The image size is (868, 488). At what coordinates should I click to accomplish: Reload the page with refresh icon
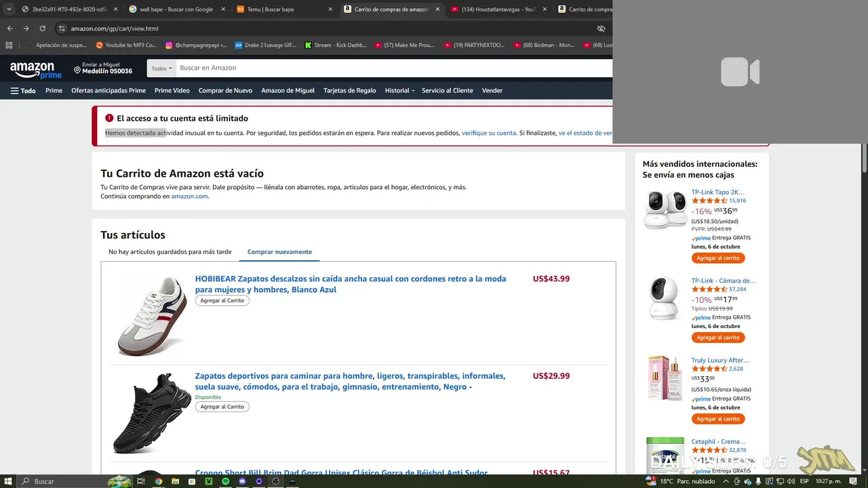(42, 28)
